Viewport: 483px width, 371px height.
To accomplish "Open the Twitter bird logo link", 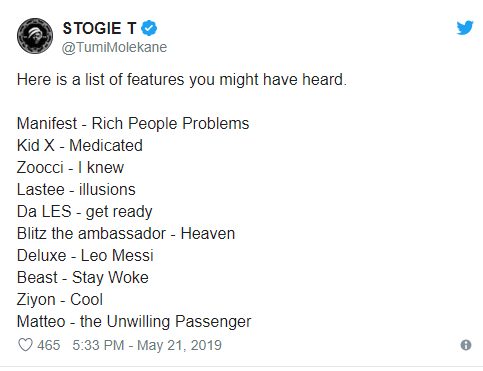I will (x=465, y=28).
